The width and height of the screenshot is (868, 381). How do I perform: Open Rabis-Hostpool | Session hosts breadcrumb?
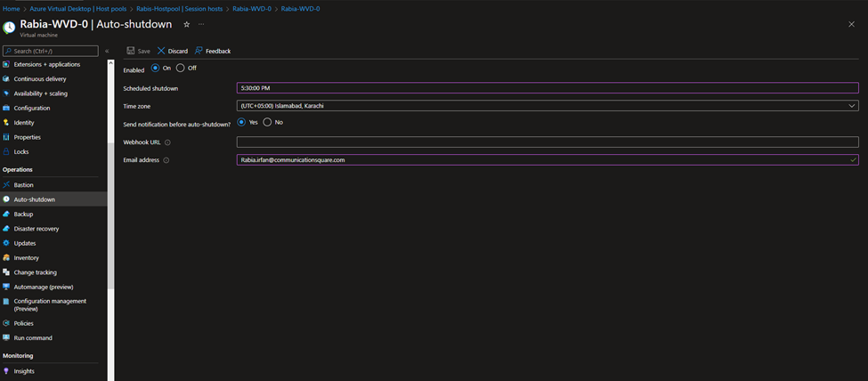coord(180,9)
